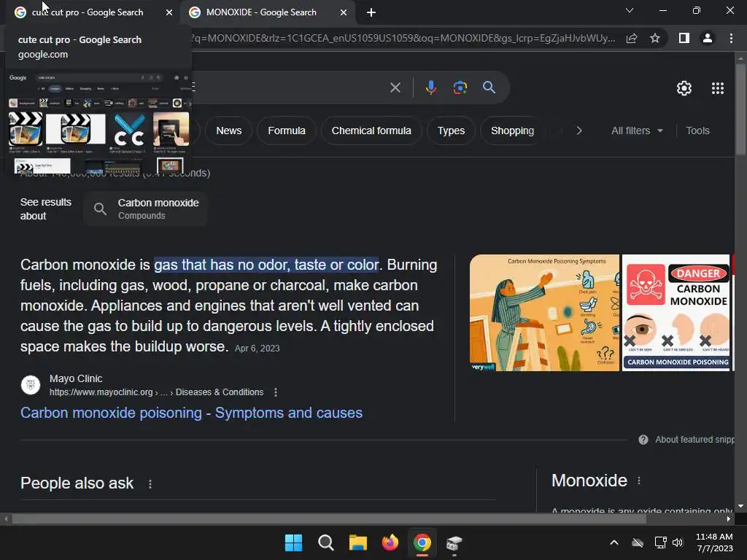Start voice search with the microphone
This screenshot has width=747, height=560.
431,87
